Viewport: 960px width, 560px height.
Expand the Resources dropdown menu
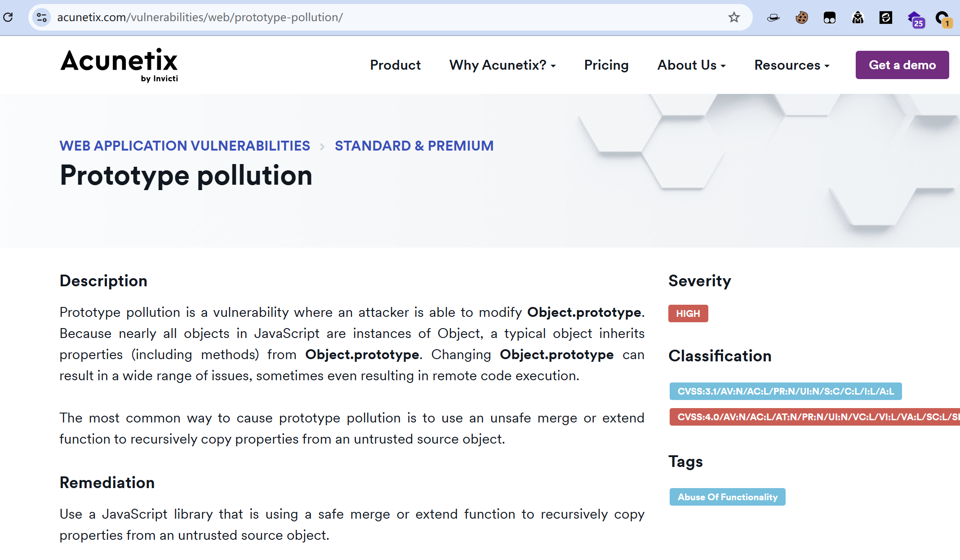[791, 65]
